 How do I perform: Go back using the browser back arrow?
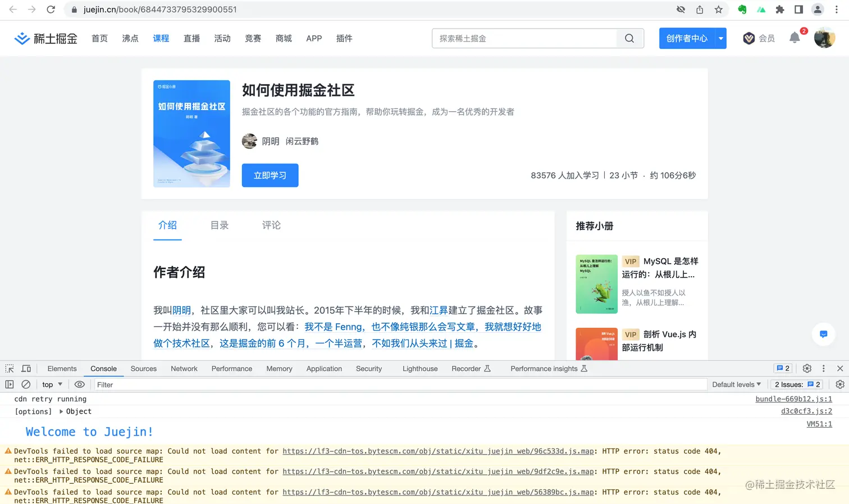point(13,10)
